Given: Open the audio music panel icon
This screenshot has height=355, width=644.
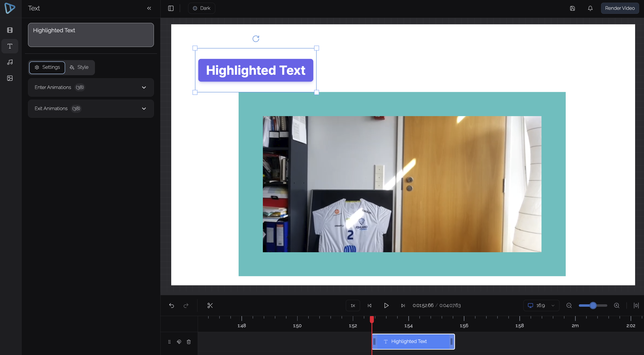Looking at the screenshot, I should pyautogui.click(x=10, y=62).
